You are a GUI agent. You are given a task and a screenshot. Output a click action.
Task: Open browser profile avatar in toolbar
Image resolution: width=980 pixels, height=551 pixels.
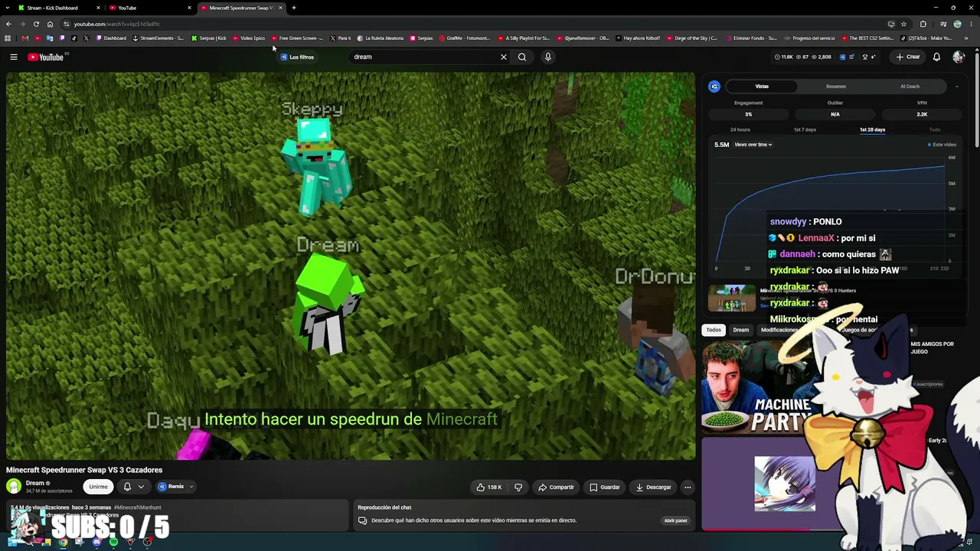(x=957, y=24)
